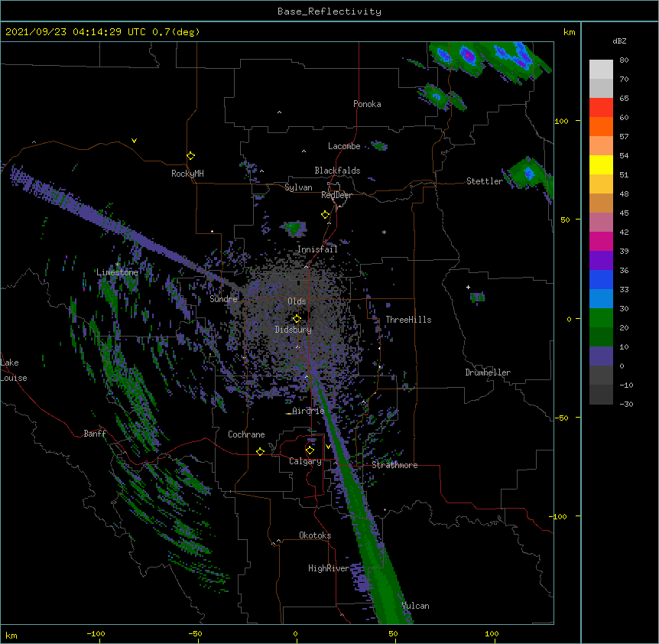Click the Calgary city label
Image resolution: width=659 pixels, height=644 pixels.
click(305, 461)
